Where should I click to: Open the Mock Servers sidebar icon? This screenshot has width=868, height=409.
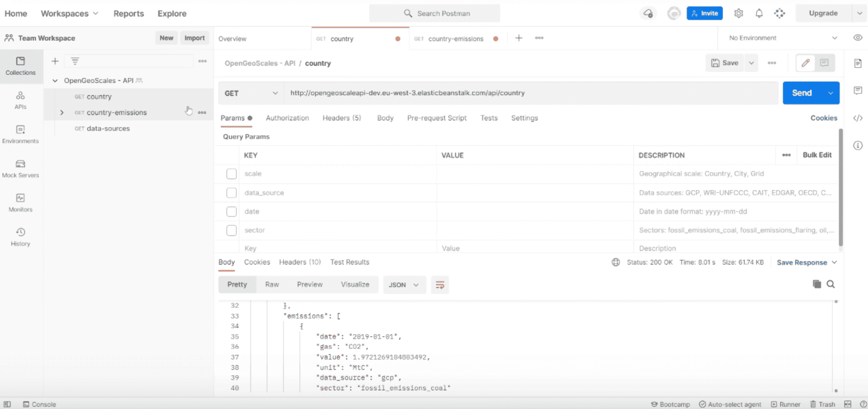point(20,168)
